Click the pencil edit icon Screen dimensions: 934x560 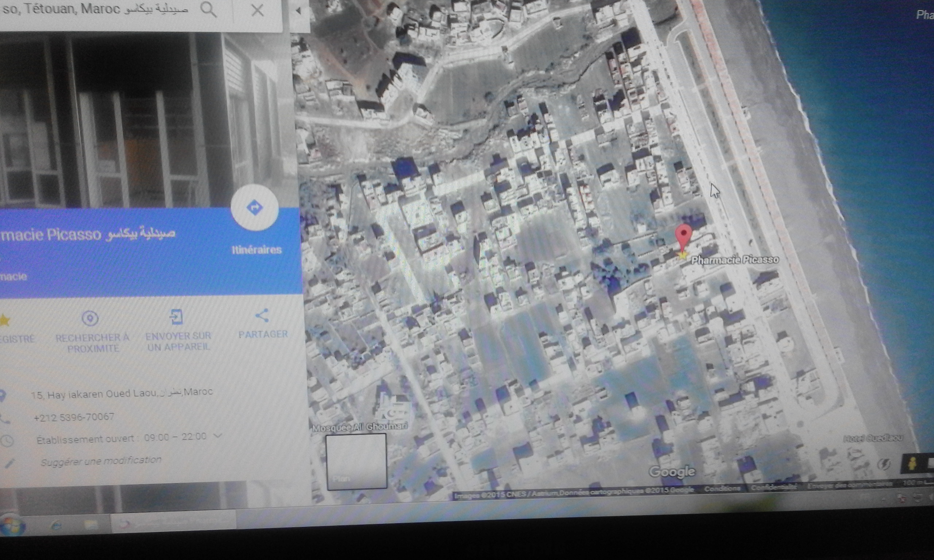tap(9, 463)
